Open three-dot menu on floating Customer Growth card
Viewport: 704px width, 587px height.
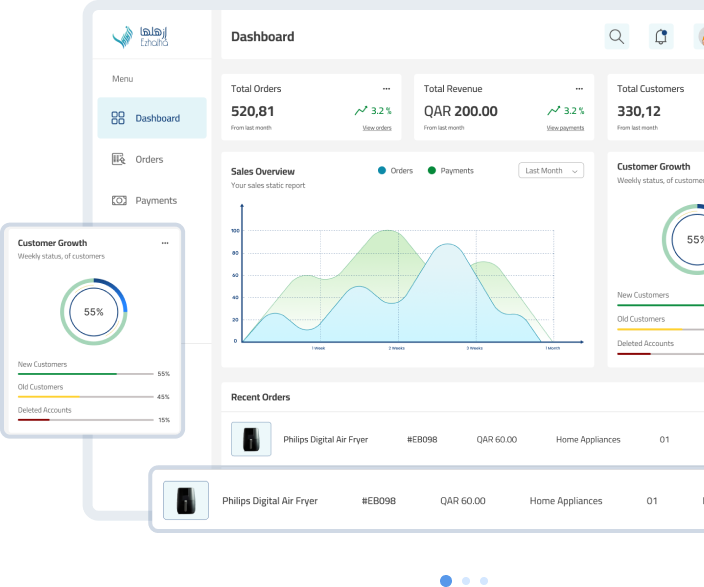[165, 243]
